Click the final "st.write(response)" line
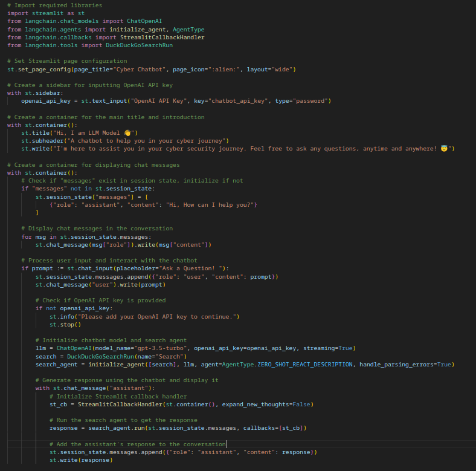The width and height of the screenshot is (476, 471). [x=81, y=460]
